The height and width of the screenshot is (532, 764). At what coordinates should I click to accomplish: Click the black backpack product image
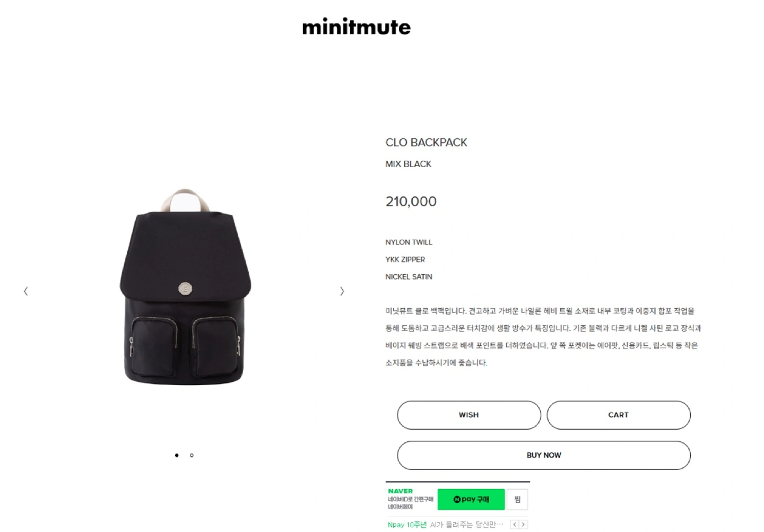185,286
